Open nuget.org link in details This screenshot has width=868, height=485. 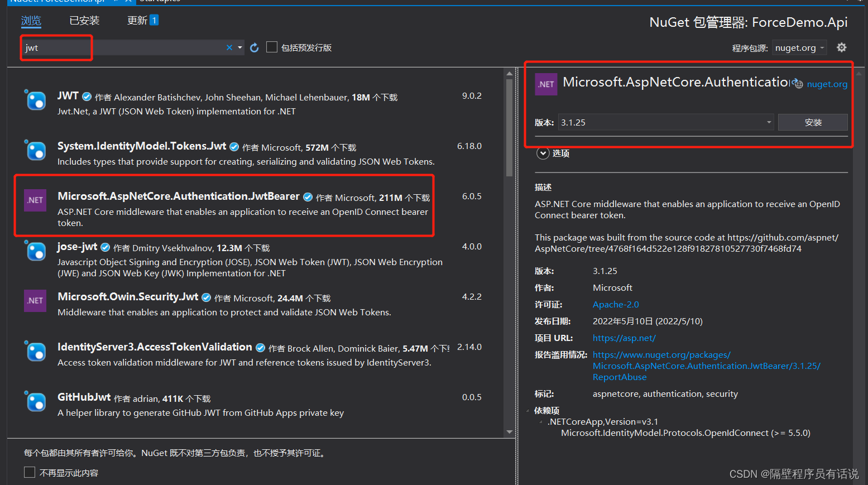[827, 84]
